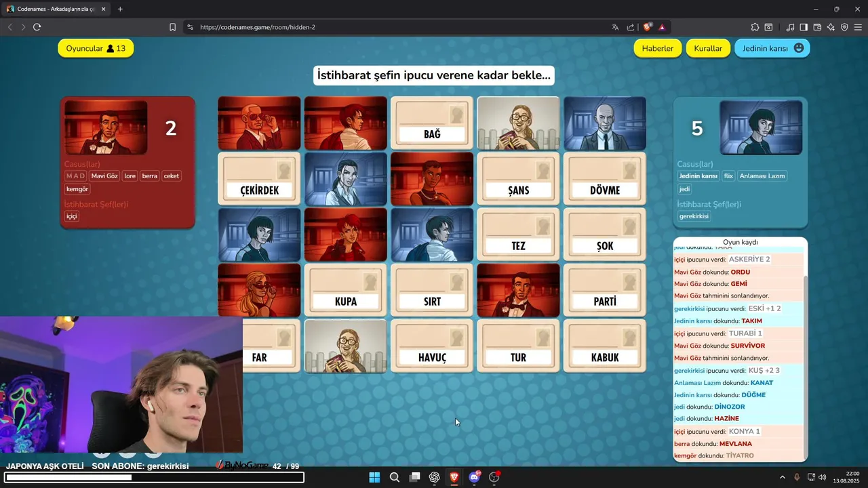
Task: Open the taskbar clock showing 22:00
Action: pos(846,477)
